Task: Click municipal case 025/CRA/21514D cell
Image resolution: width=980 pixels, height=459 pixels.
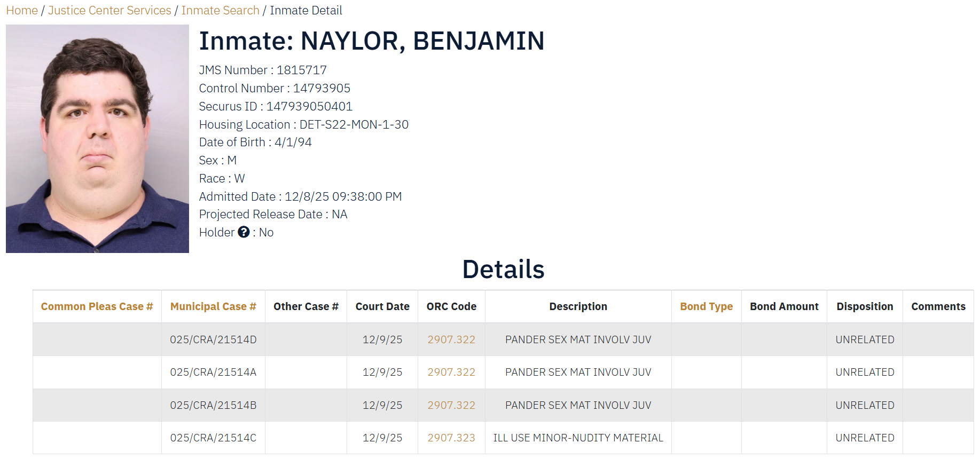Action: point(213,339)
